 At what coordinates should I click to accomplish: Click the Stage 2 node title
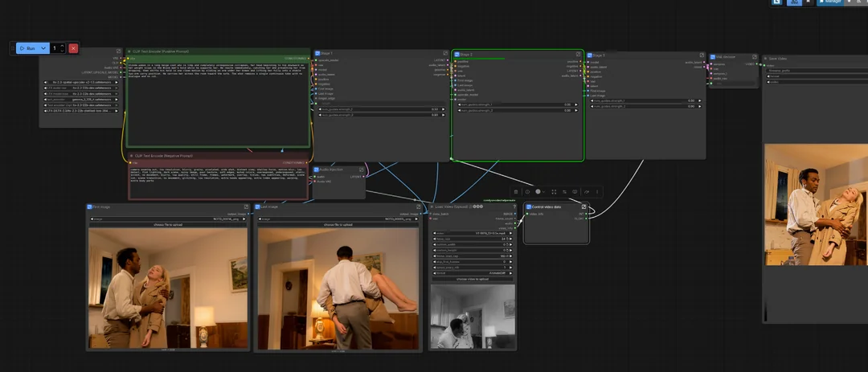(x=466, y=55)
